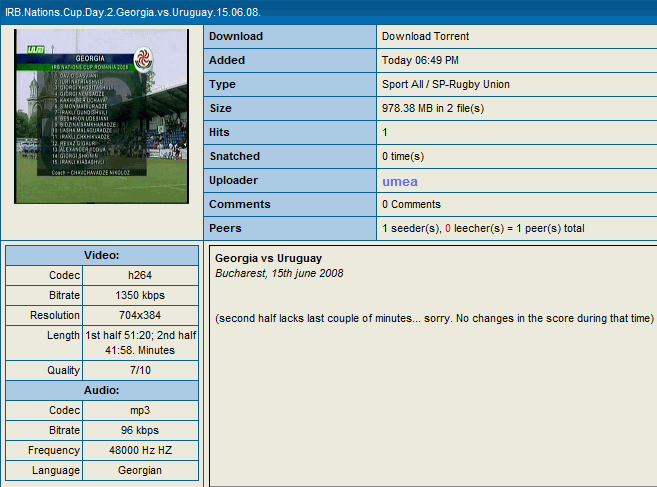Image resolution: width=657 pixels, height=487 pixels.
Task: Click the Language label
Action: [x=56, y=470]
